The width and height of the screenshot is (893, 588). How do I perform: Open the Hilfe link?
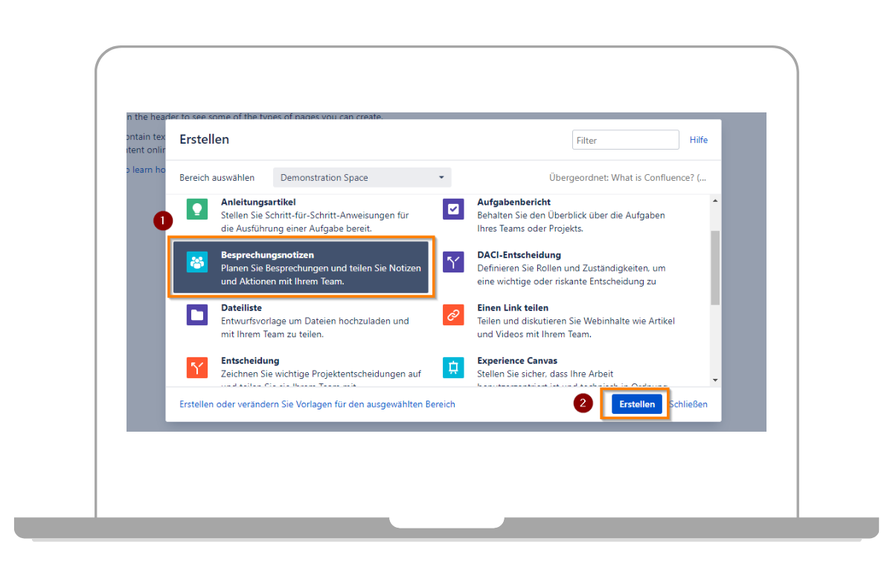698,140
